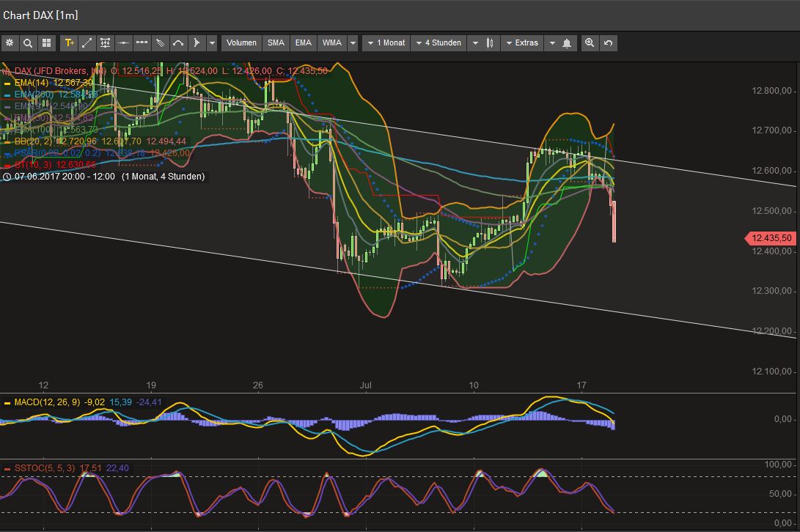
Task: Click the 19 date label on time axis
Action: (x=151, y=385)
